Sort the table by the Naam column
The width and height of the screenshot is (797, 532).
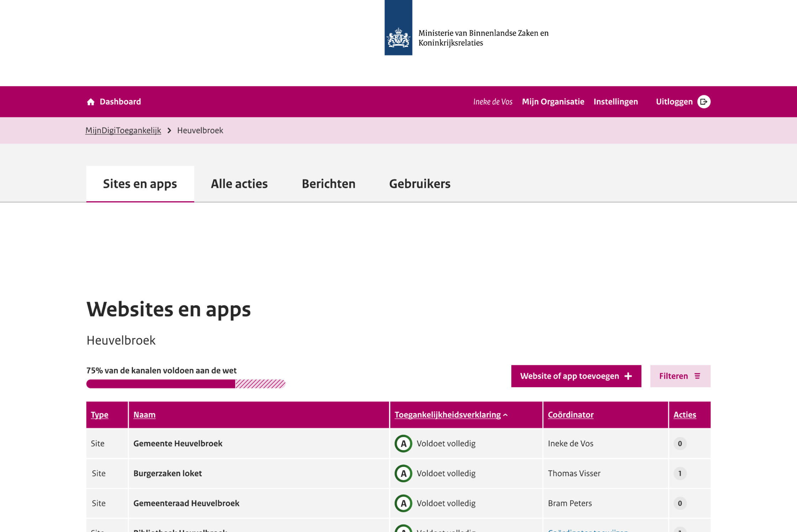(144, 415)
